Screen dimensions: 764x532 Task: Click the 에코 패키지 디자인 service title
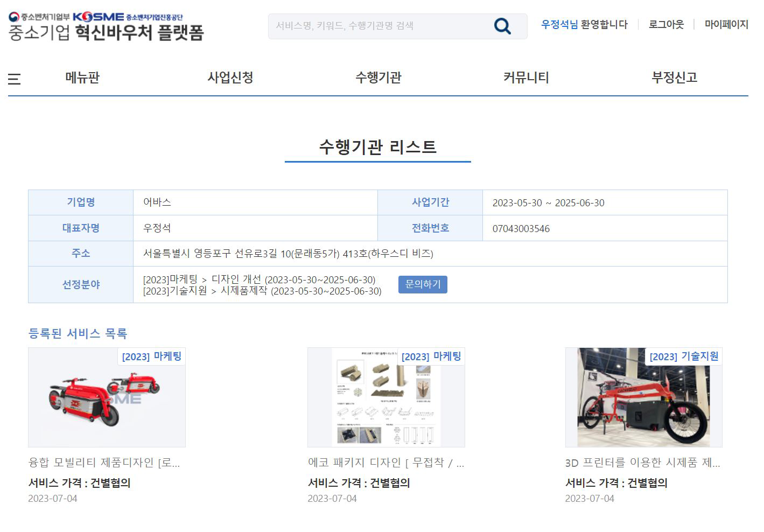385,463
